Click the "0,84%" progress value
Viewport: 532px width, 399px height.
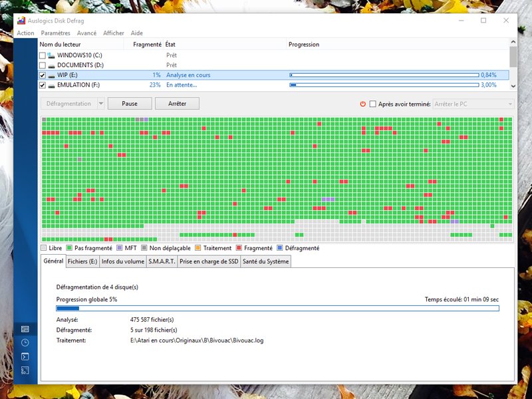pos(489,75)
